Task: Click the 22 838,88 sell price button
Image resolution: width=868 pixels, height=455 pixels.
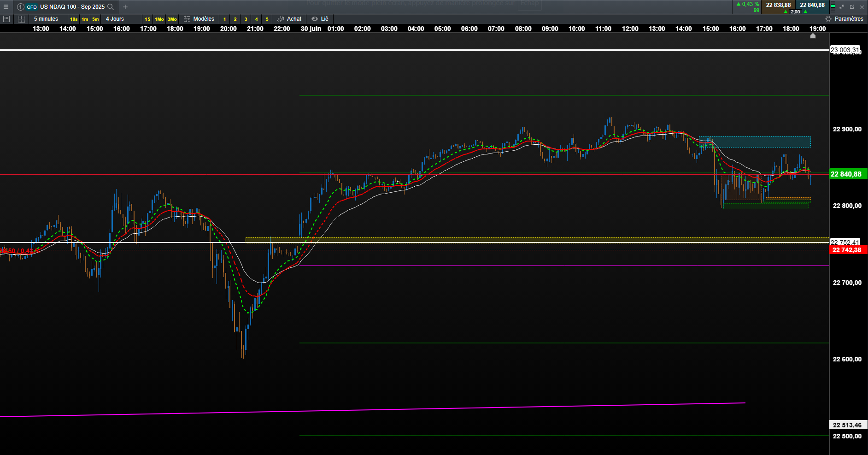Action: pos(778,5)
